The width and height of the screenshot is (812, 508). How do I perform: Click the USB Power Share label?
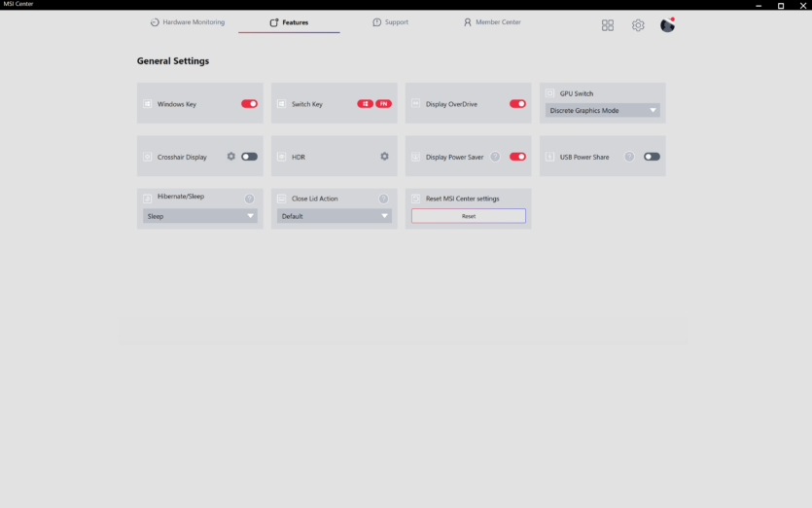pos(584,157)
